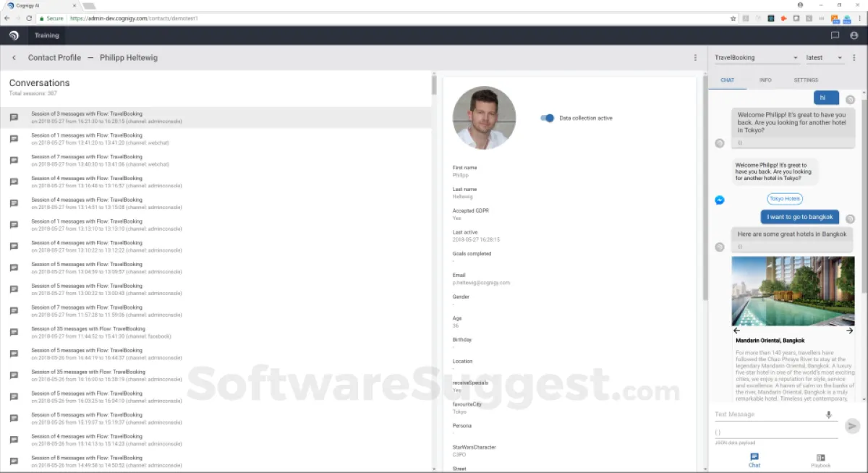The height and width of the screenshot is (473, 868).
Task: Open the Chrome three-dot menu
Action: coord(859,18)
